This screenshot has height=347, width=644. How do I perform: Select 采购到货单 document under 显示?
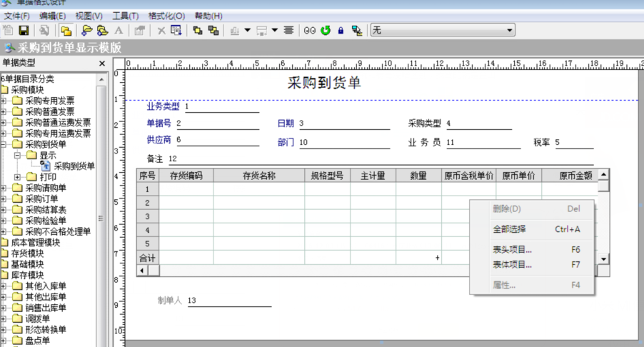click(74, 166)
